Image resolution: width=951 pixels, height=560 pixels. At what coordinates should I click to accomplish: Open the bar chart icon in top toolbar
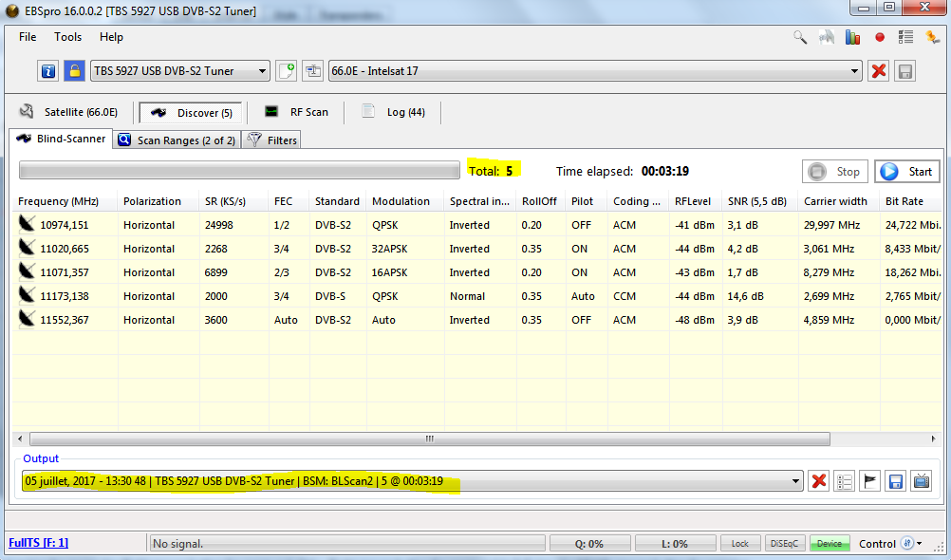852,38
